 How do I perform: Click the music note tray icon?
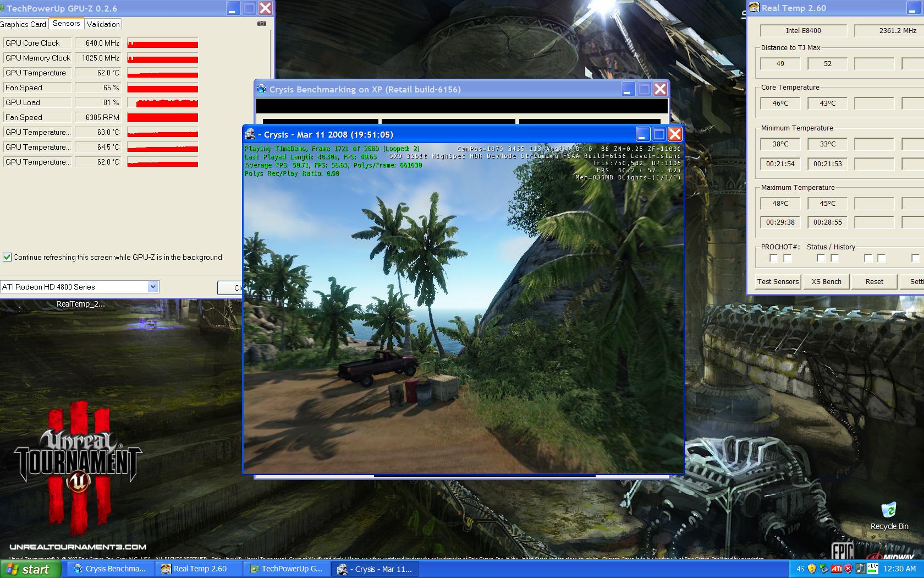click(x=860, y=569)
